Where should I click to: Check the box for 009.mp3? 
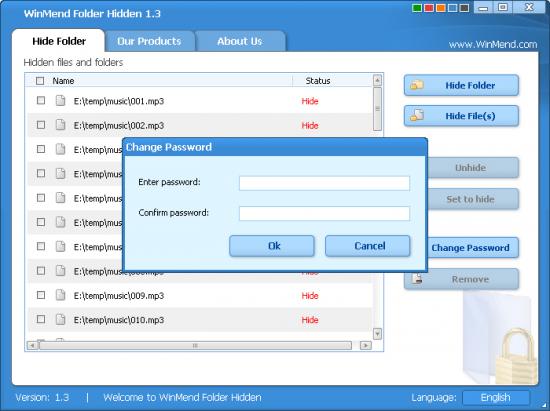tap(41, 295)
